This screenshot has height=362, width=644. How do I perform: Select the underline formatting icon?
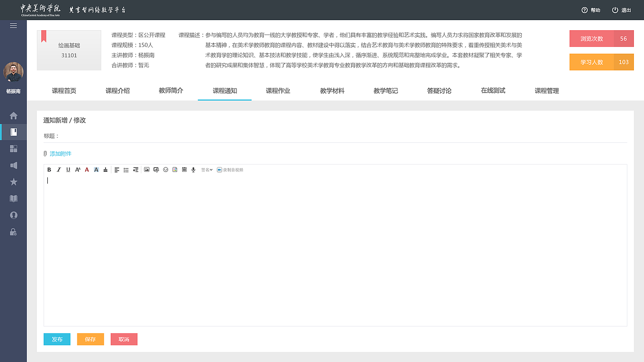pos(68,169)
